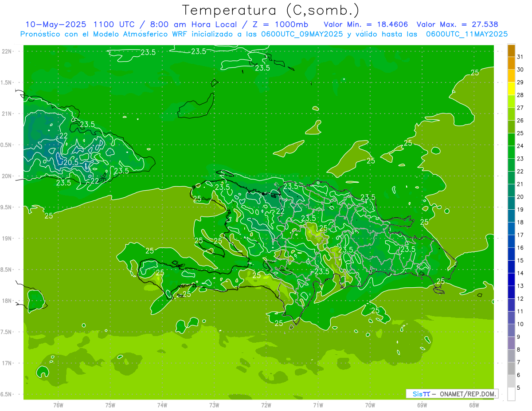Click the '18N' latitude axis label
Screen dimensions: 532x411
click(x=7, y=301)
